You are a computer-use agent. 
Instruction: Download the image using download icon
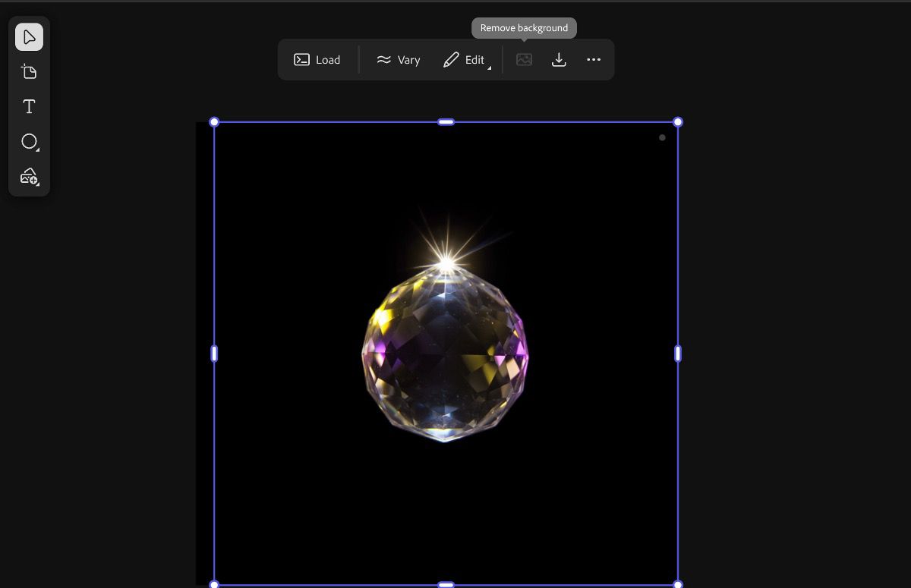tap(559, 60)
